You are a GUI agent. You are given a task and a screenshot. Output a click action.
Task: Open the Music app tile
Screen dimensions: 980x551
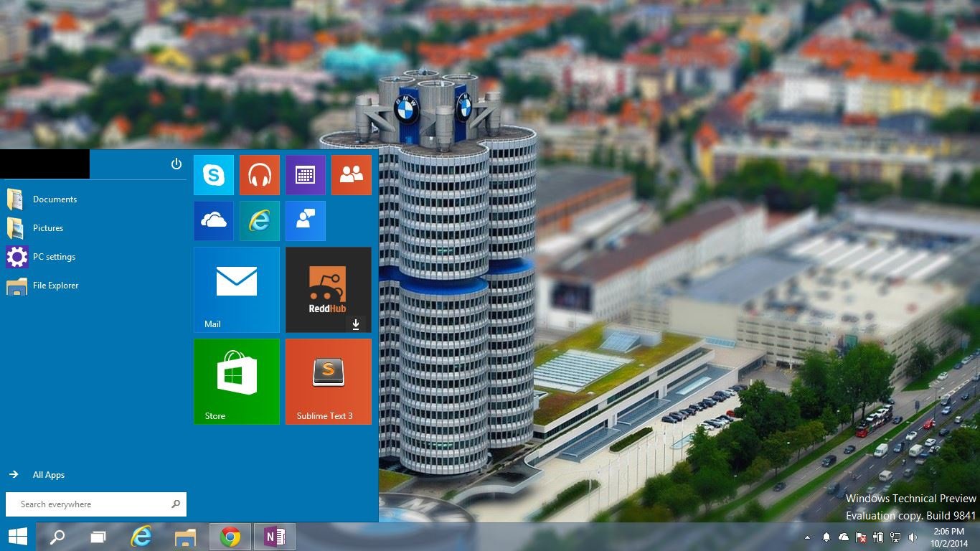point(259,174)
